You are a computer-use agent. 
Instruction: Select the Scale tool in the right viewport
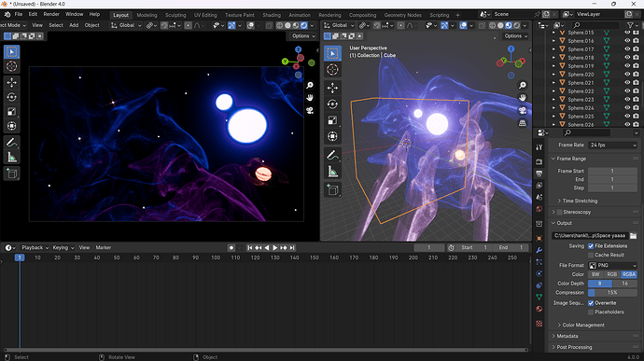click(332, 120)
